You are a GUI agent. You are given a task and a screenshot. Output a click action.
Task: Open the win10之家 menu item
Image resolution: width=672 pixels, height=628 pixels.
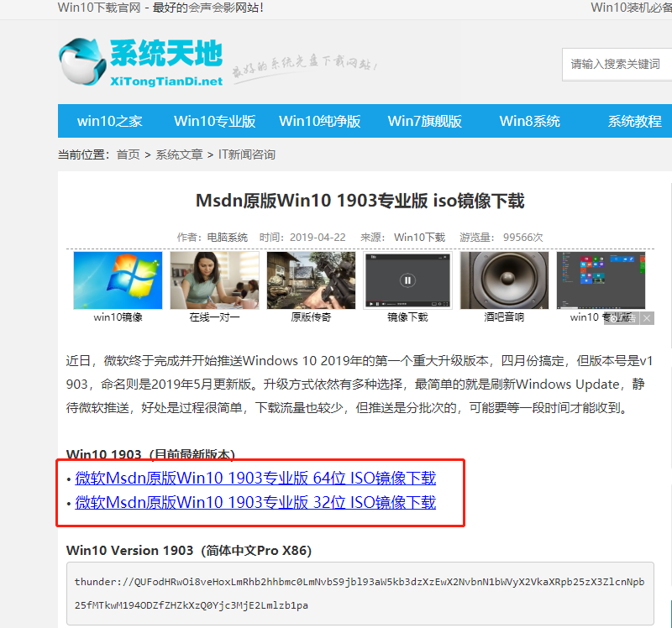(x=110, y=121)
